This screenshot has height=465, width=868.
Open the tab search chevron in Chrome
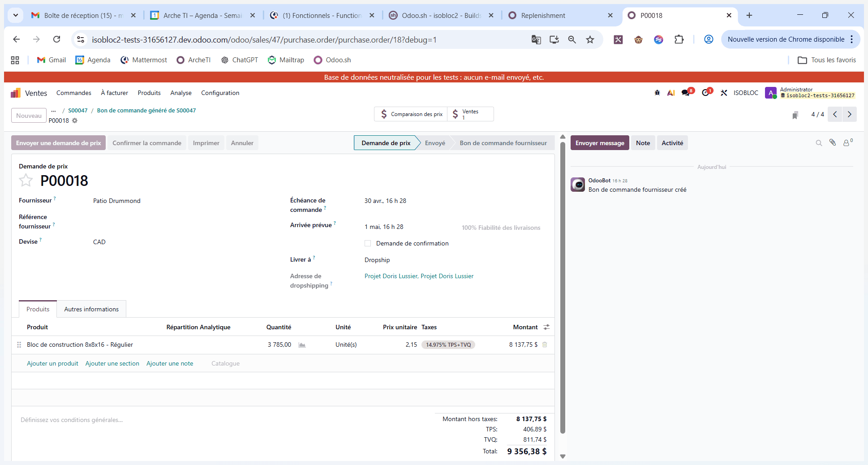pos(16,15)
